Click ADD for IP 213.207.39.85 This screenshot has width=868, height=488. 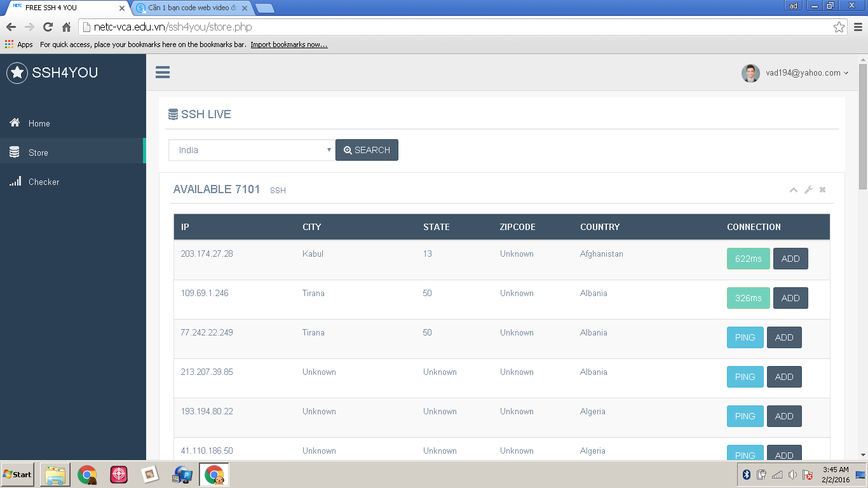tap(784, 377)
